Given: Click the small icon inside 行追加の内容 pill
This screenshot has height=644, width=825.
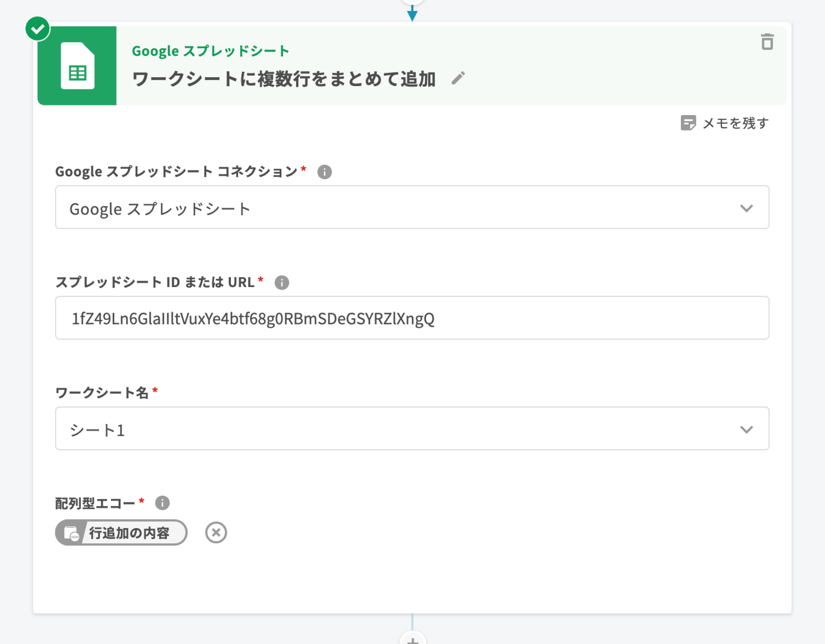Looking at the screenshot, I should [71, 533].
